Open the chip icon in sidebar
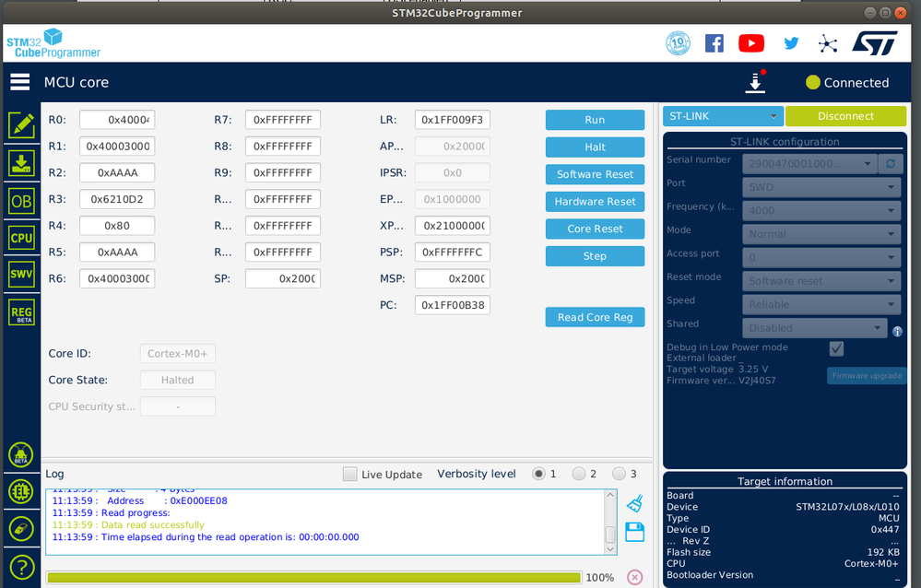Viewport: 921px width, 588px height. pyautogui.click(x=21, y=491)
